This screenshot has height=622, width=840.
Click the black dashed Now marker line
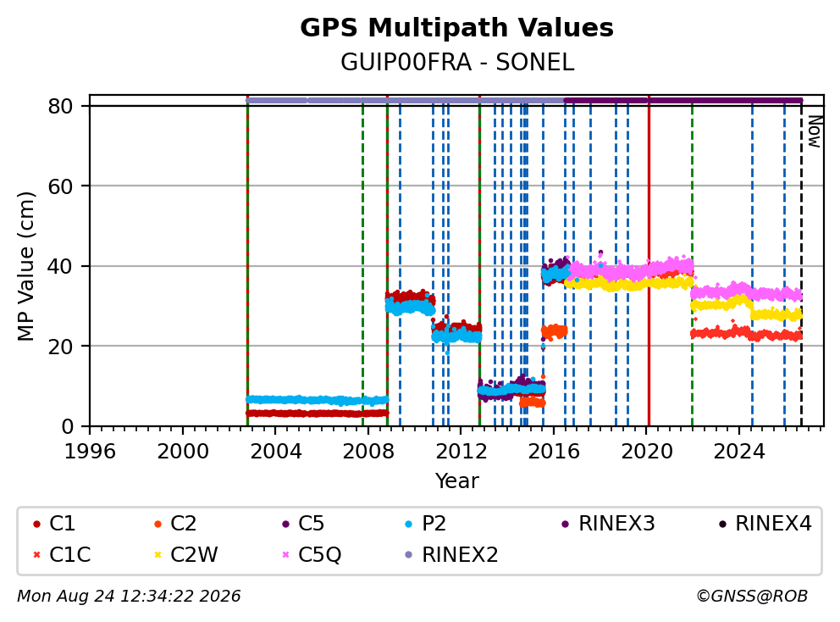(x=801, y=261)
